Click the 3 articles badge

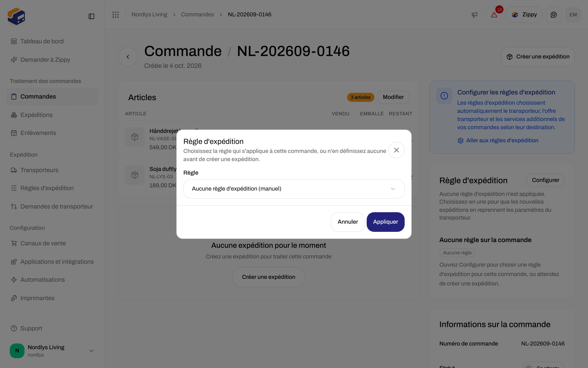click(360, 97)
